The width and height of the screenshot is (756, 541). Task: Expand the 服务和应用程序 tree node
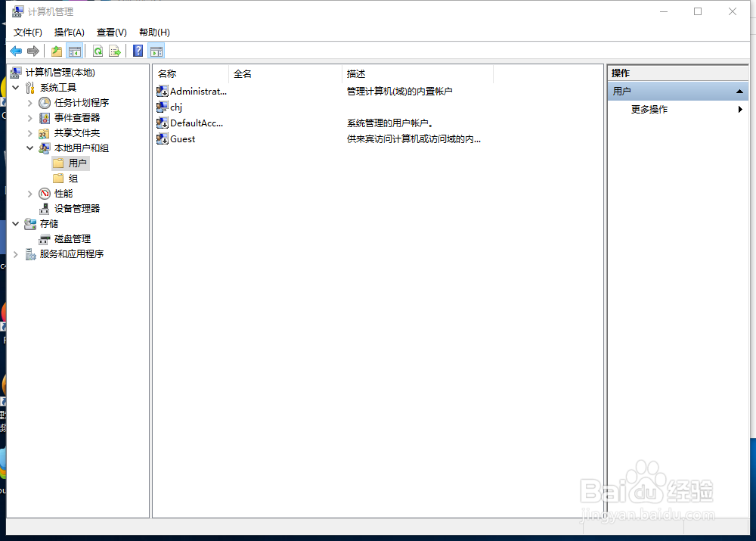tap(15, 253)
